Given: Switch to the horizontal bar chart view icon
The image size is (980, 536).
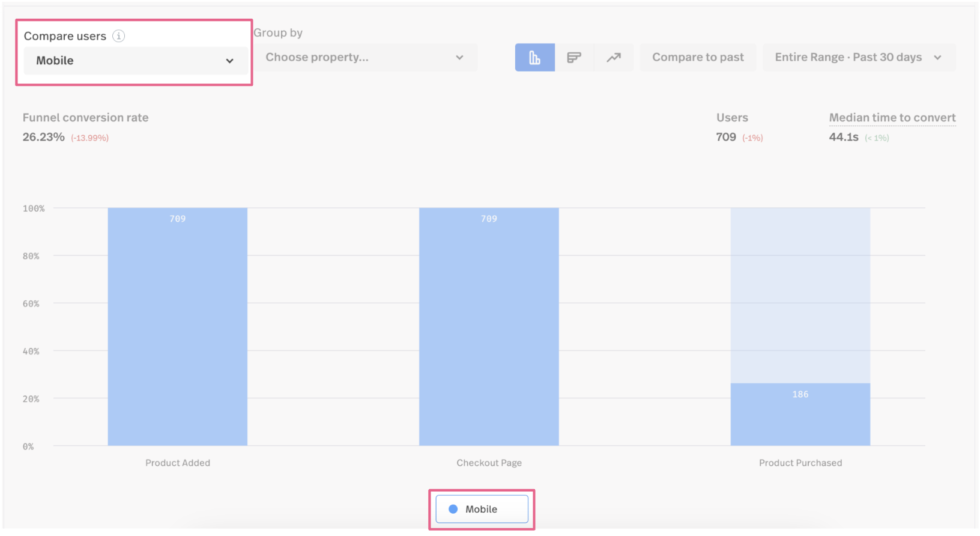Looking at the screenshot, I should click(574, 58).
